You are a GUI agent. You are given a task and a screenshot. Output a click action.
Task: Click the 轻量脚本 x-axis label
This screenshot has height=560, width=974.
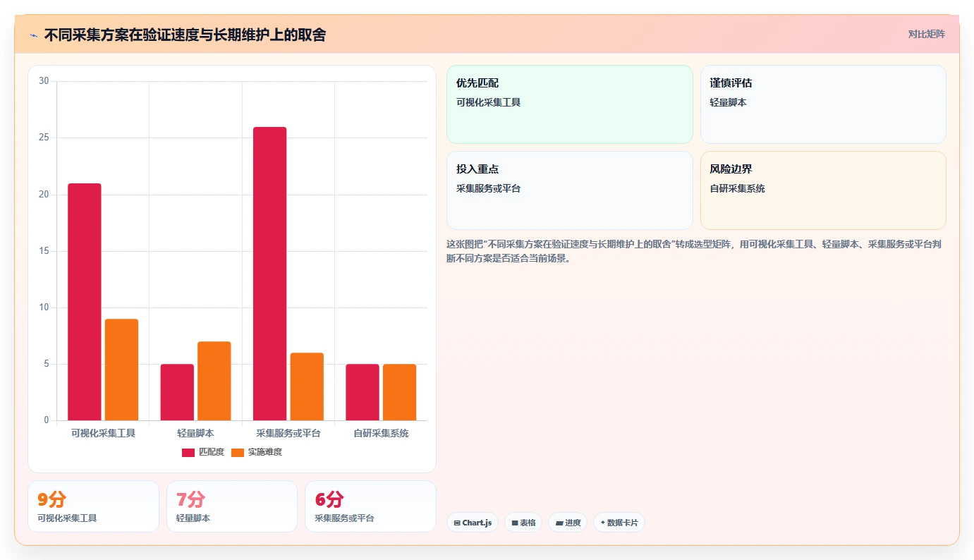[195, 433]
